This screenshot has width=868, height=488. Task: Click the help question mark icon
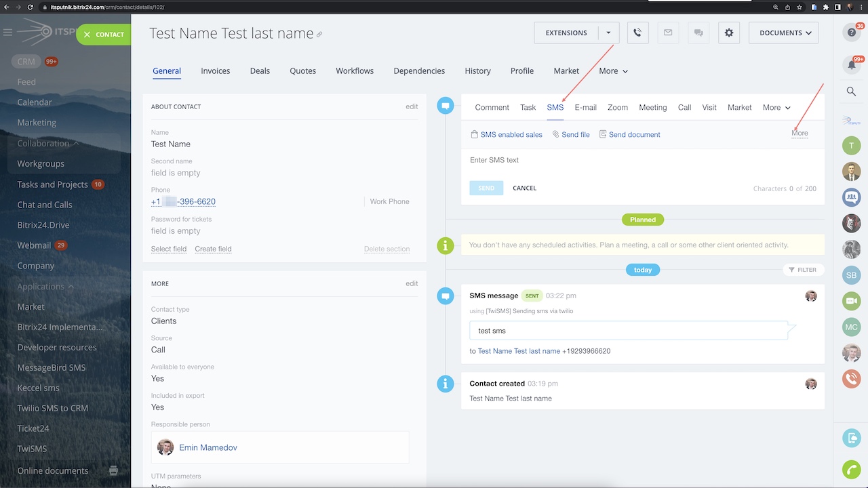click(x=852, y=33)
